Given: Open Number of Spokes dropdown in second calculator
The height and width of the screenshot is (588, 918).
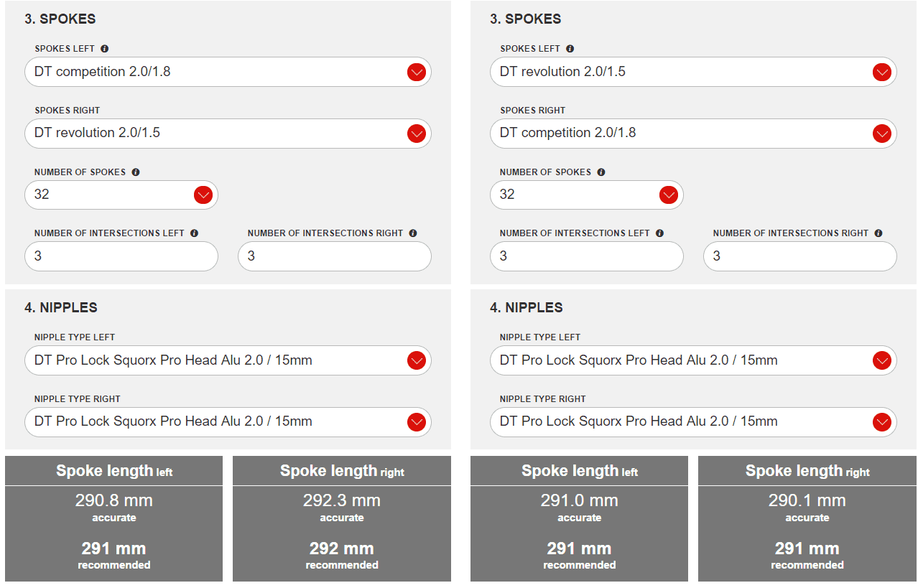Looking at the screenshot, I should pos(668,195).
